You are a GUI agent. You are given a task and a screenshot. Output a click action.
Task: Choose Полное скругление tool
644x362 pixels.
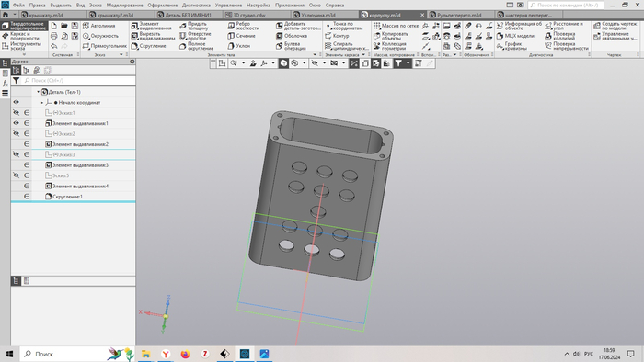point(196,46)
